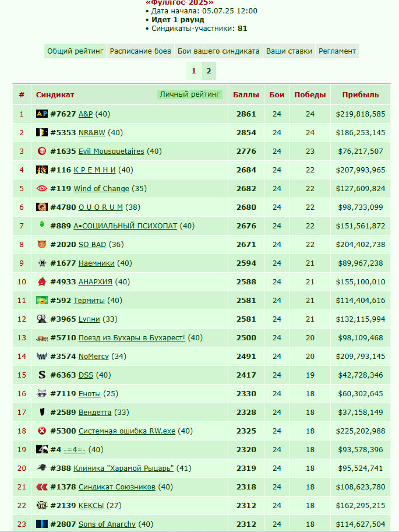Open the Sons of Anarchy link
The image size is (399, 532).
pos(107,524)
